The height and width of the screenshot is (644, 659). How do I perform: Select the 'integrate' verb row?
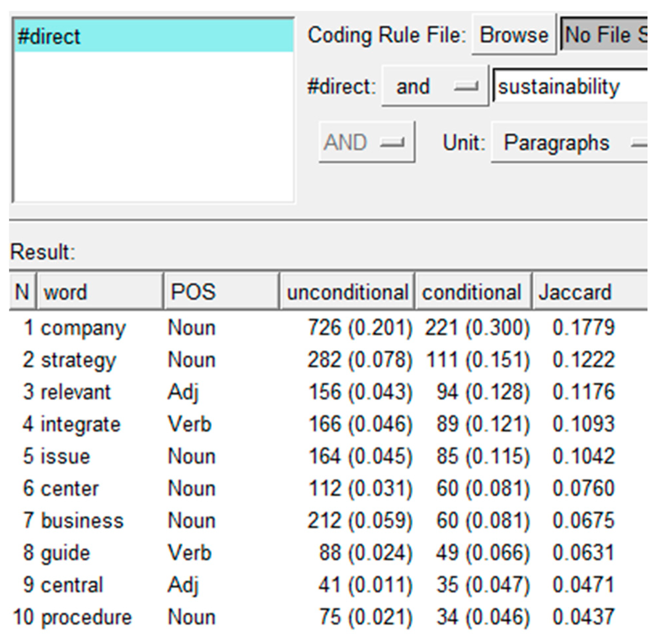point(81,424)
